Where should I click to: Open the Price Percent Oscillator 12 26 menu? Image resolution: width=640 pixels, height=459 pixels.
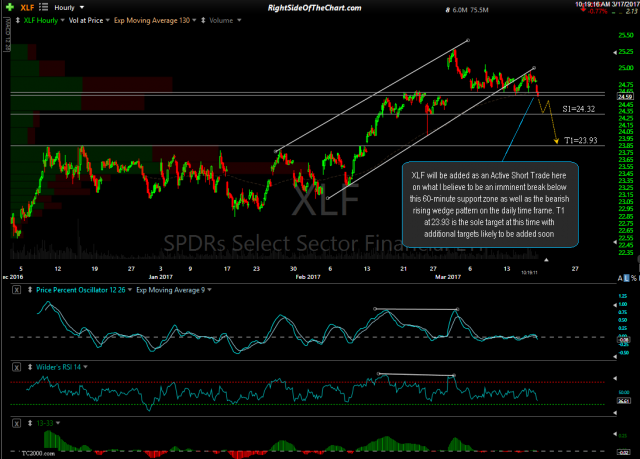(x=130, y=290)
